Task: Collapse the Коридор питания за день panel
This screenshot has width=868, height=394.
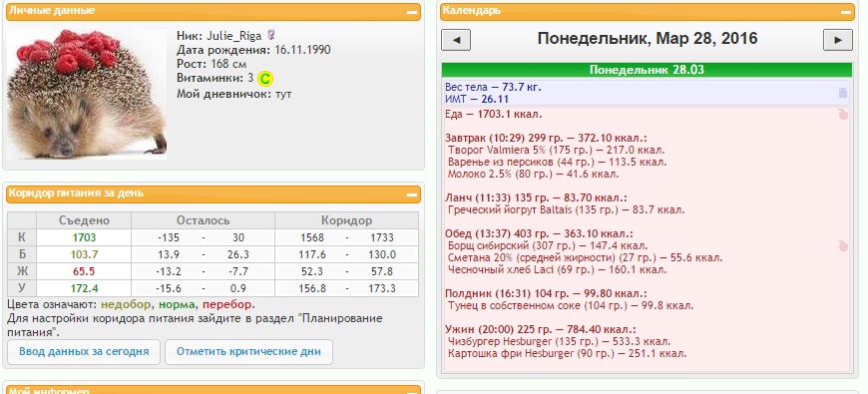Action: click(412, 195)
